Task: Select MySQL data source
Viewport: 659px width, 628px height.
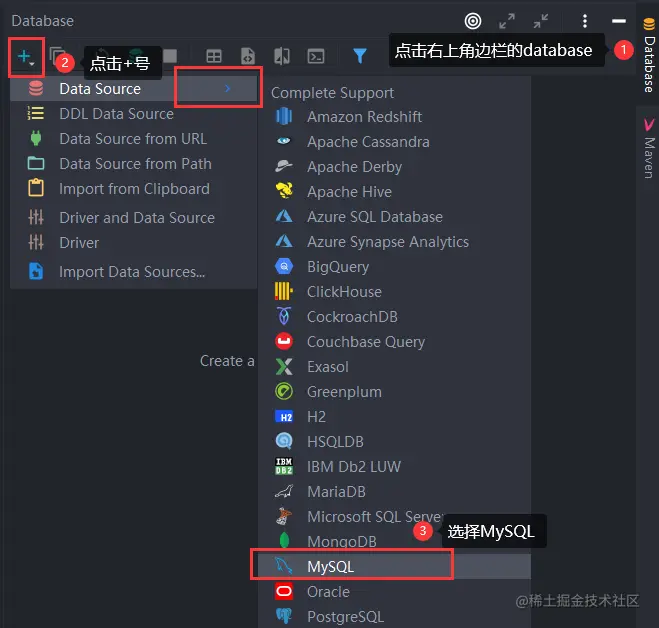Action: [394, 566]
